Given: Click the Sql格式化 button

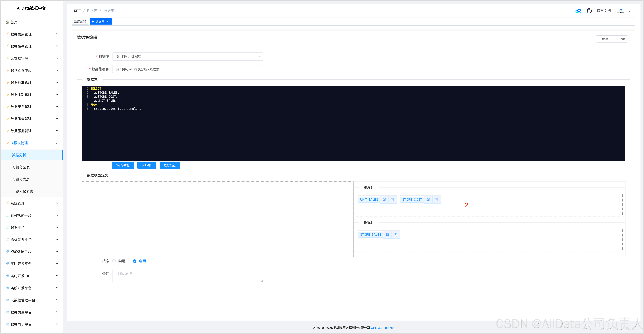Looking at the screenshot, I should tap(123, 165).
